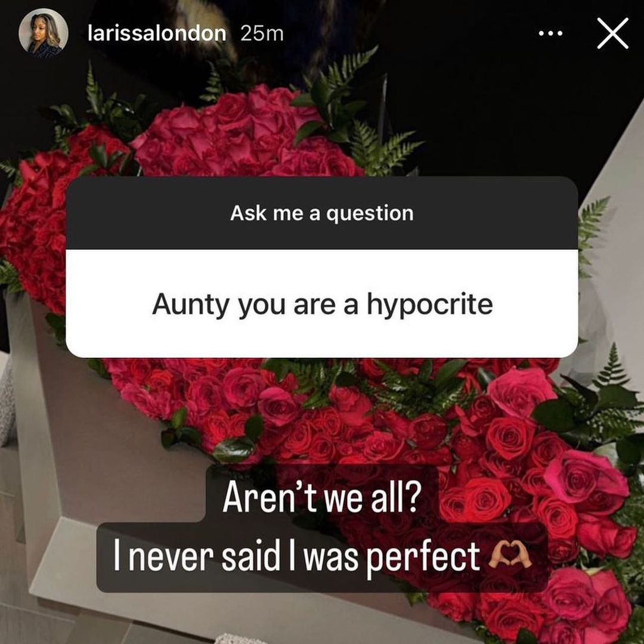The width and height of the screenshot is (644, 644).
Task: Click the white response box below the question header
Action: (322, 304)
